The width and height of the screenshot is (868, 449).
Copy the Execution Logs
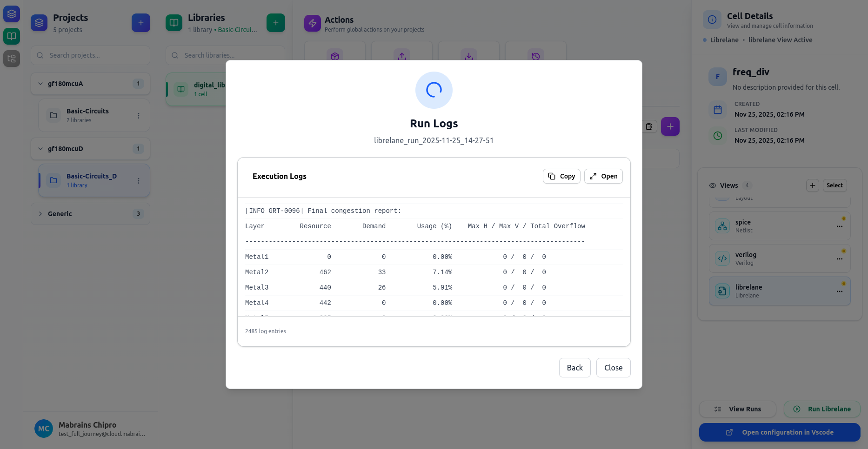pos(561,176)
